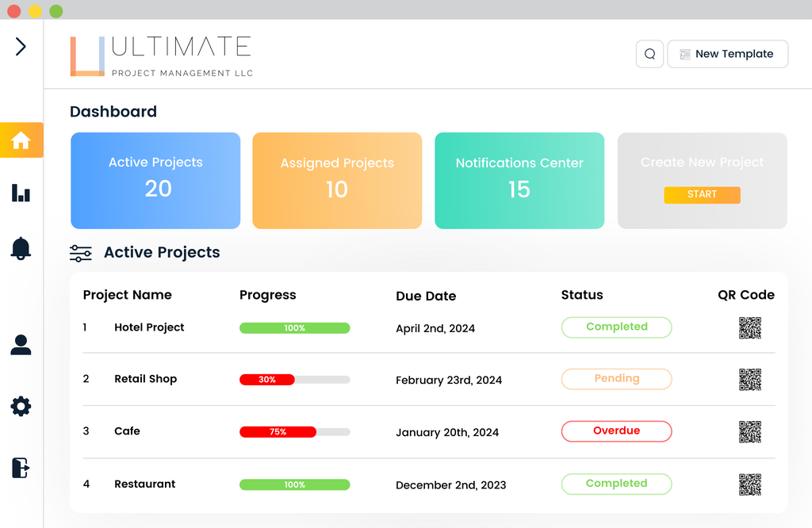Click the logout icon at sidebar bottom

[x=21, y=468]
